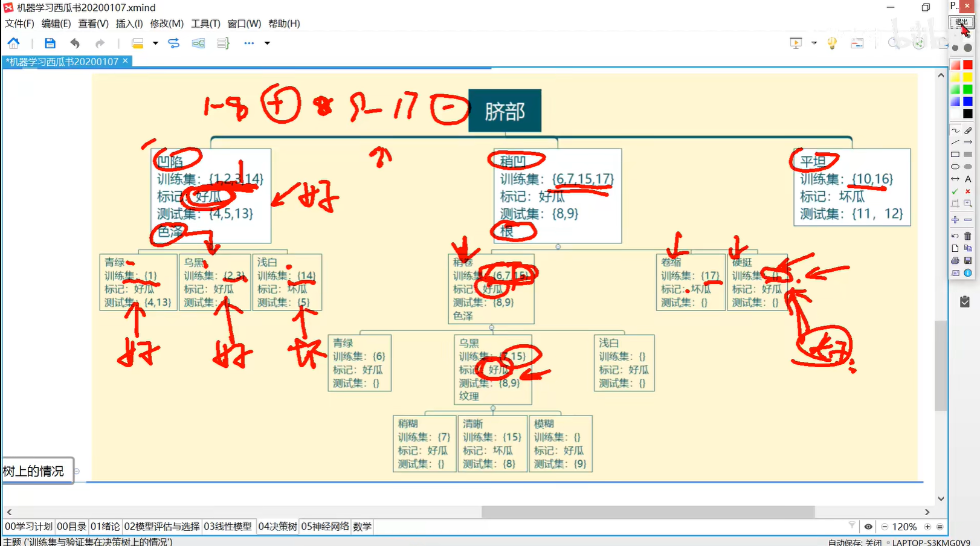
Task: Open the 工具(T) menu
Action: coord(205,24)
